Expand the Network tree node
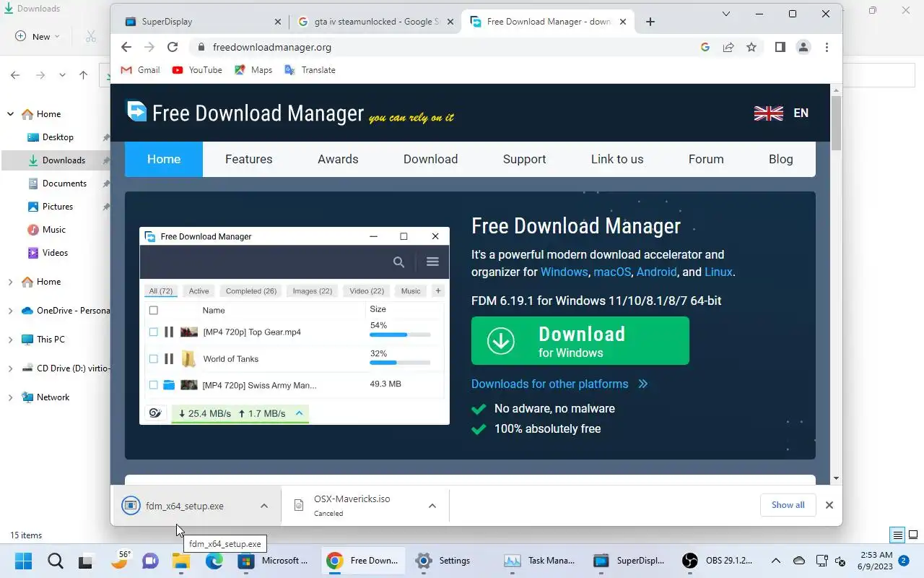The height and width of the screenshot is (578, 924). (x=10, y=397)
